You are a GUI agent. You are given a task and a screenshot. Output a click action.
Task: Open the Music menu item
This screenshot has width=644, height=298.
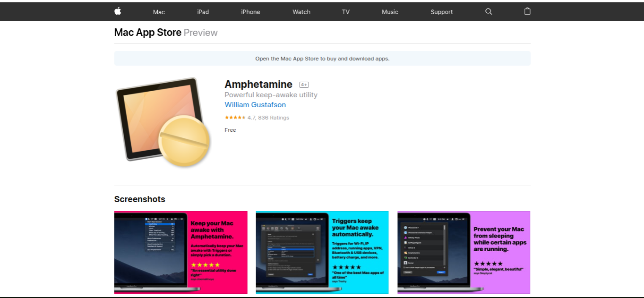(x=390, y=12)
